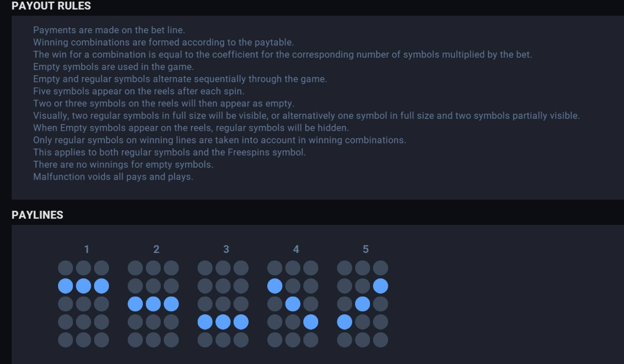The height and width of the screenshot is (364, 624).
Task: Click the payline 4 diagonal diagram
Action: 293,304
